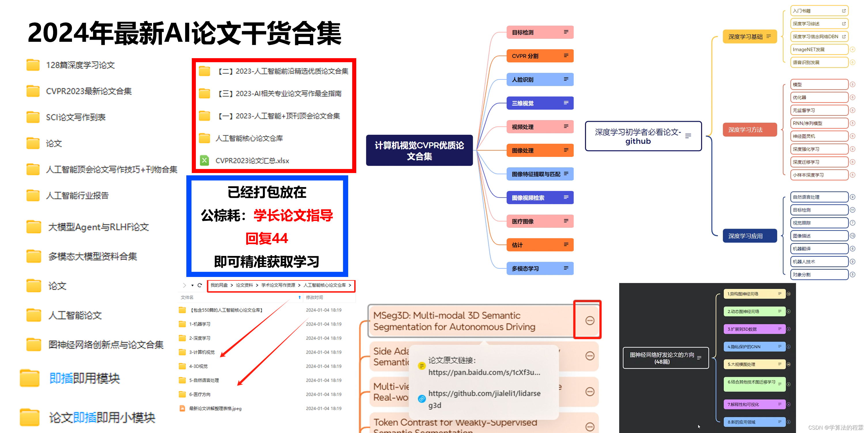Click the refresh icon in file browser
Viewport: 868px width, 433px height.
point(200,285)
